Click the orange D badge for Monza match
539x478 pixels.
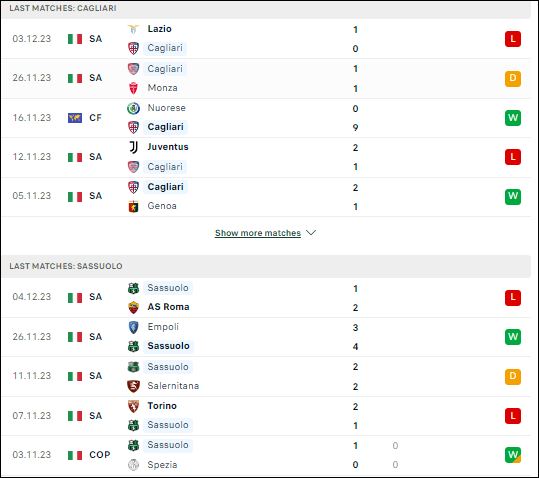pos(513,78)
